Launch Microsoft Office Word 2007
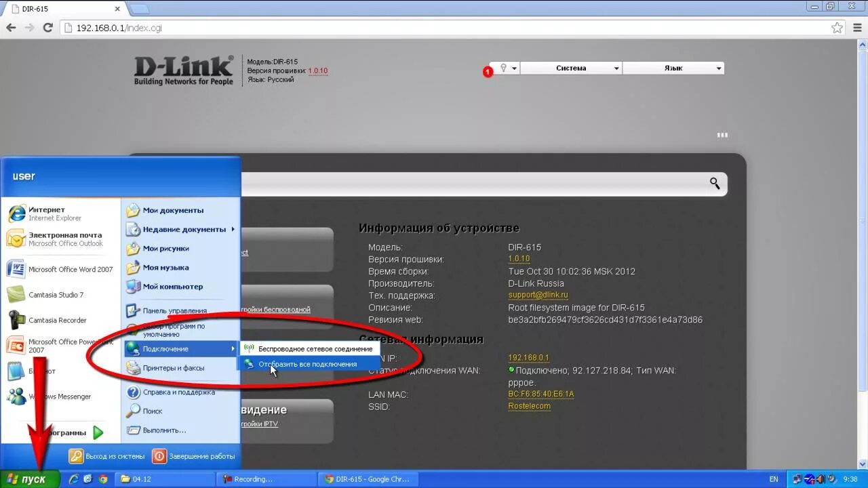 pos(61,269)
